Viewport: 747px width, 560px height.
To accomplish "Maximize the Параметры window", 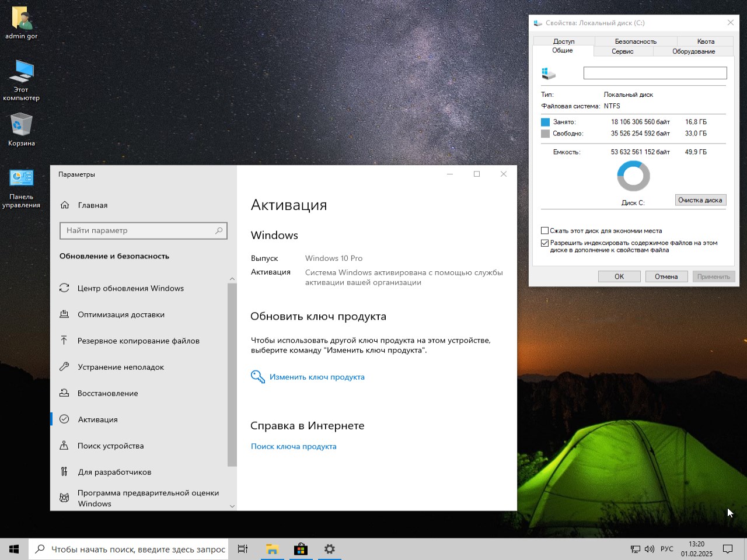I will [x=477, y=174].
